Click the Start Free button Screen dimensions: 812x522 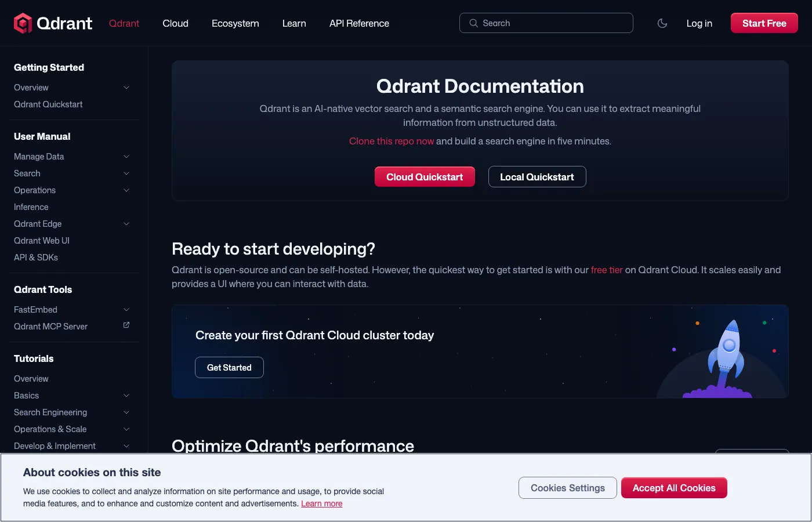point(764,23)
